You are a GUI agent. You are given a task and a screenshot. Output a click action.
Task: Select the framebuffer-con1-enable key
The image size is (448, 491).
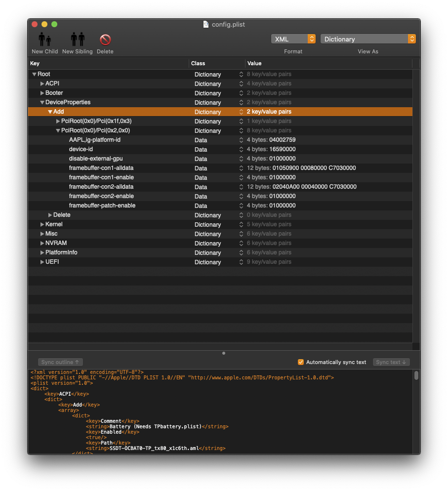(x=101, y=177)
